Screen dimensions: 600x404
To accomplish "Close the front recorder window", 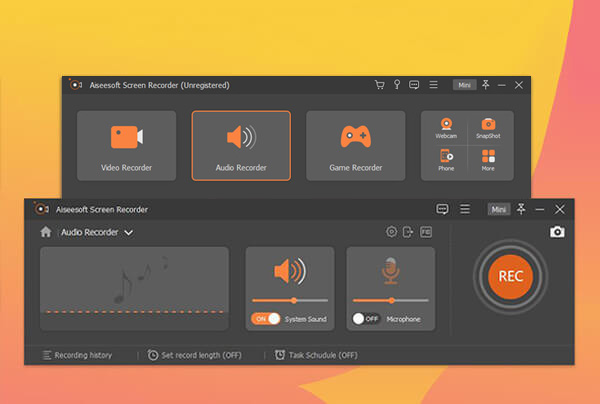I will tap(559, 209).
